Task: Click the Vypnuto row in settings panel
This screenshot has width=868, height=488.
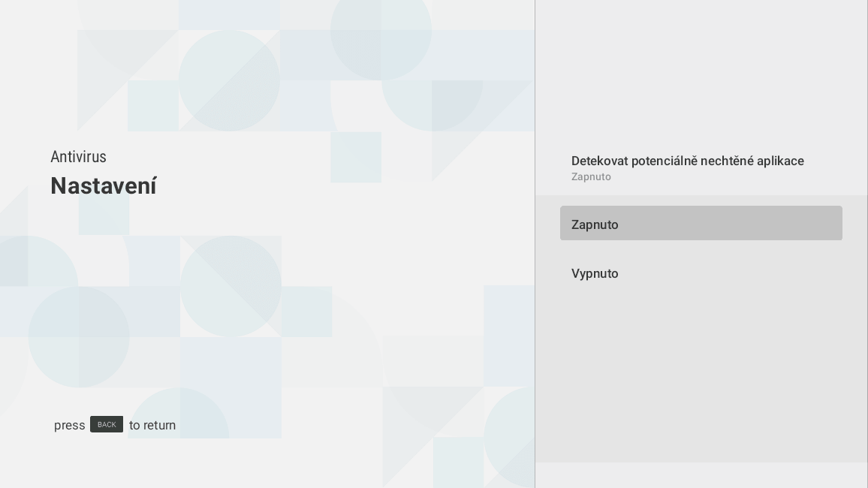Action: point(701,273)
